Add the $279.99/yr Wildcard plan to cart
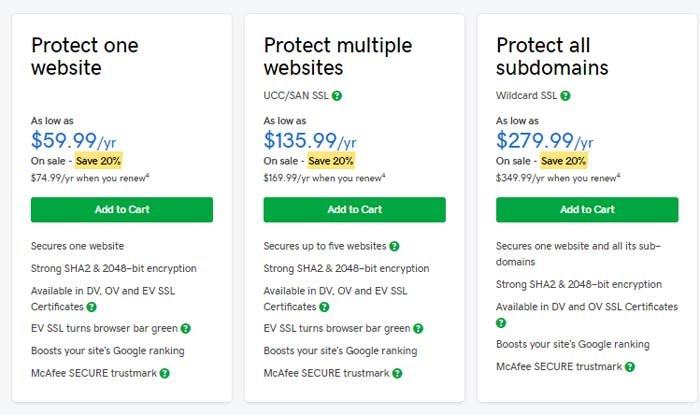Screen dimensions: 700x415 coord(587,210)
